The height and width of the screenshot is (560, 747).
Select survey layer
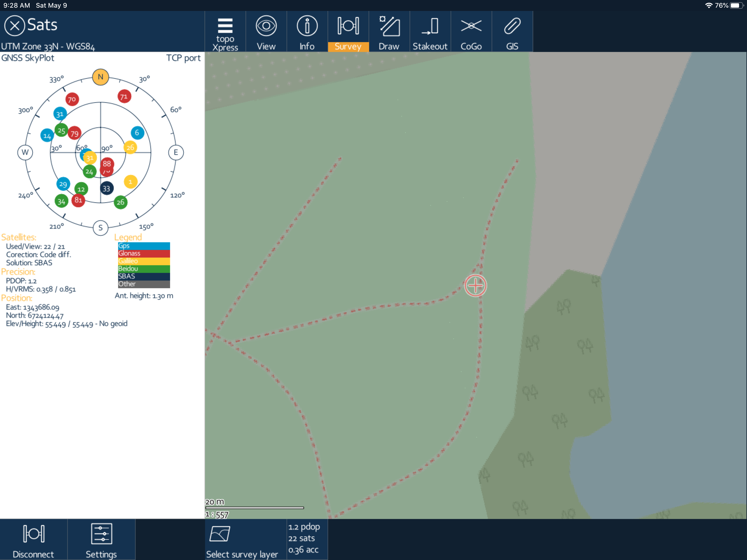[242, 539]
